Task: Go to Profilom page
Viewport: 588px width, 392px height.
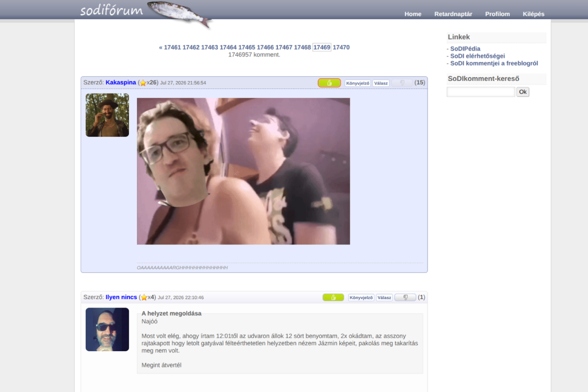Action: [498, 14]
